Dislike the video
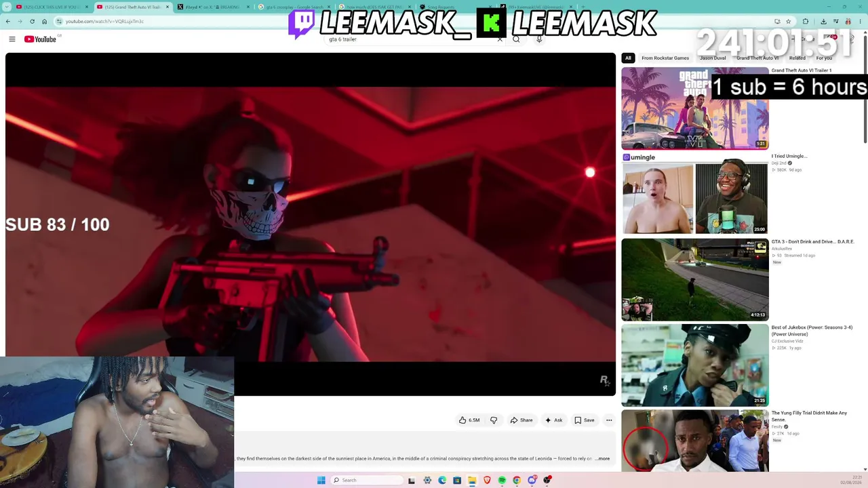Screen dimensions: 868x488 coord(494,420)
